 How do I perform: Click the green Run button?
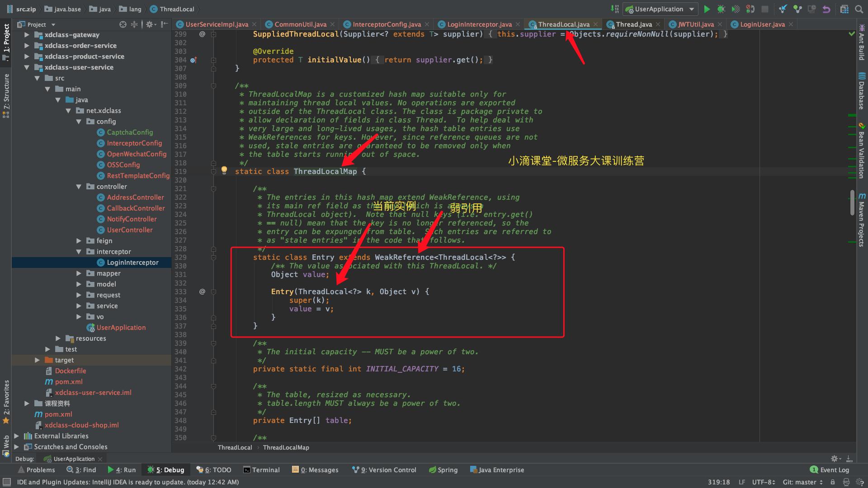(707, 9)
